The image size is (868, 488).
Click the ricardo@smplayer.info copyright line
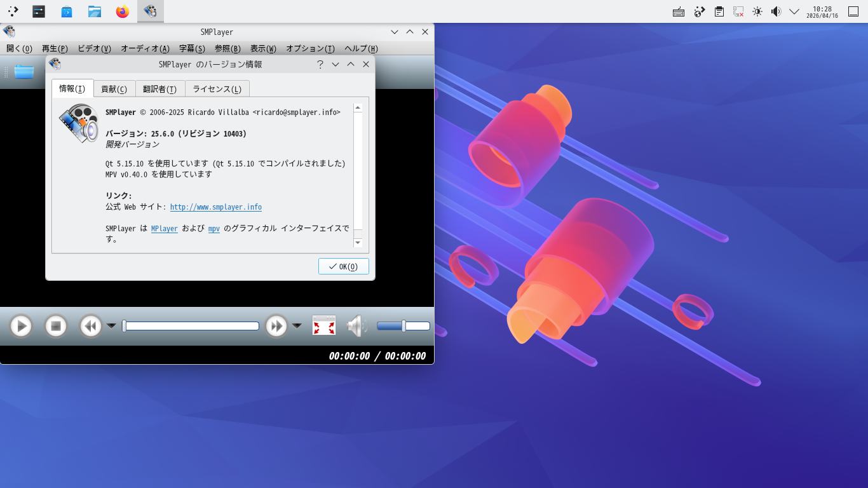click(223, 112)
